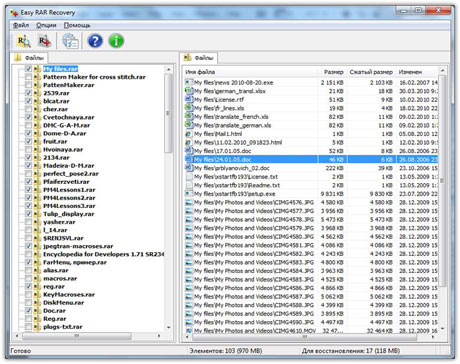Open the blue question mark help icon
The height and width of the screenshot is (364, 460).
pos(95,41)
